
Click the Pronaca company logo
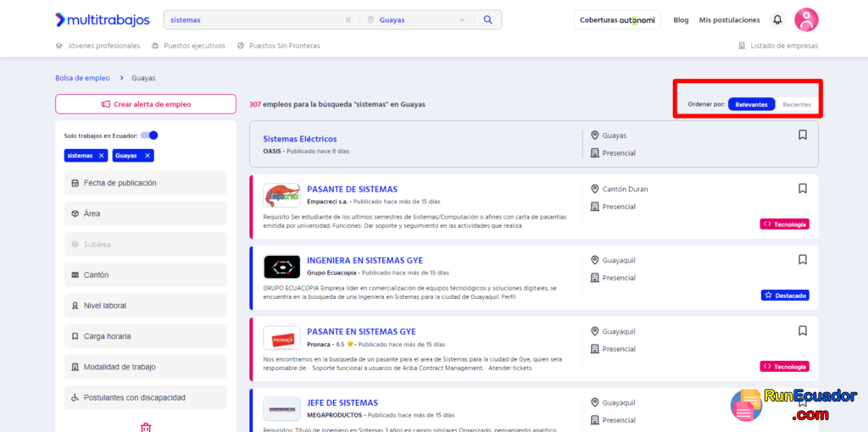[281, 338]
